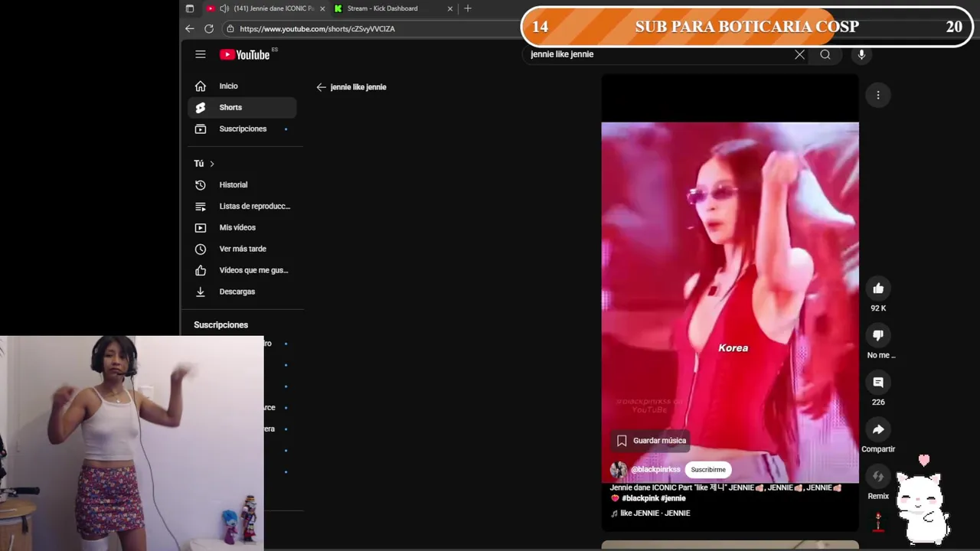The height and width of the screenshot is (551, 980).
Task: Share the short via Compartir
Action: tap(878, 429)
